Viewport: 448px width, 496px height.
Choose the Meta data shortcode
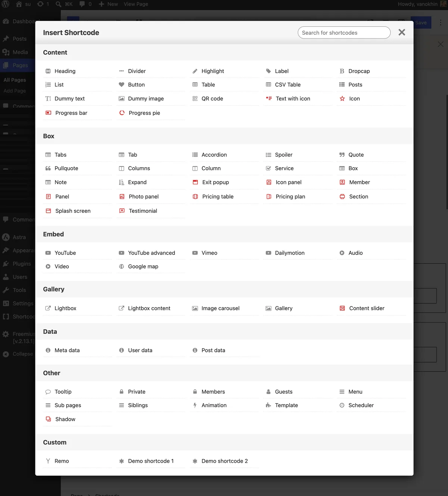(x=77, y=350)
